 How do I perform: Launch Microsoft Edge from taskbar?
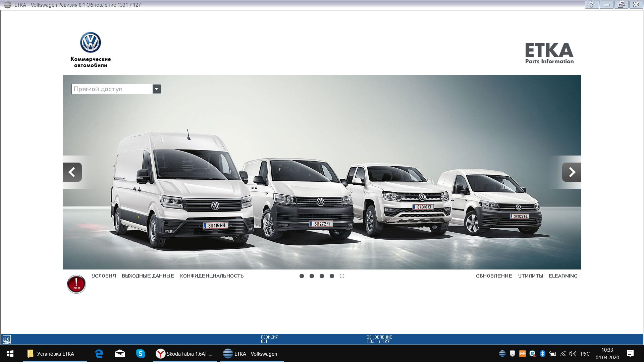99,354
